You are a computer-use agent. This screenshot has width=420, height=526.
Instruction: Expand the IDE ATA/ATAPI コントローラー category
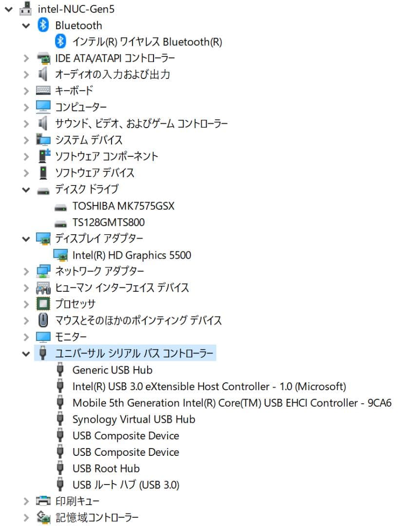[x=26, y=58]
